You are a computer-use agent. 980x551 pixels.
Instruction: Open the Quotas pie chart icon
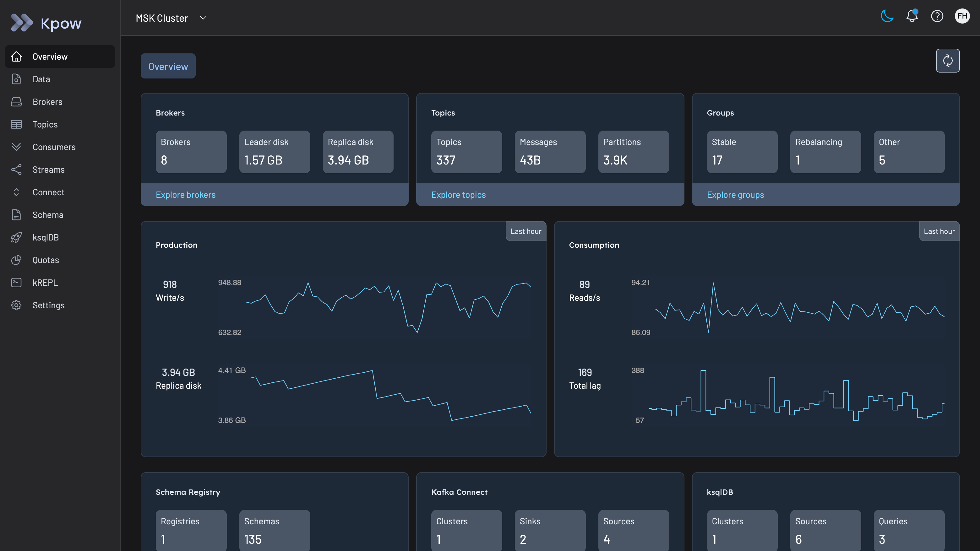pos(16,260)
